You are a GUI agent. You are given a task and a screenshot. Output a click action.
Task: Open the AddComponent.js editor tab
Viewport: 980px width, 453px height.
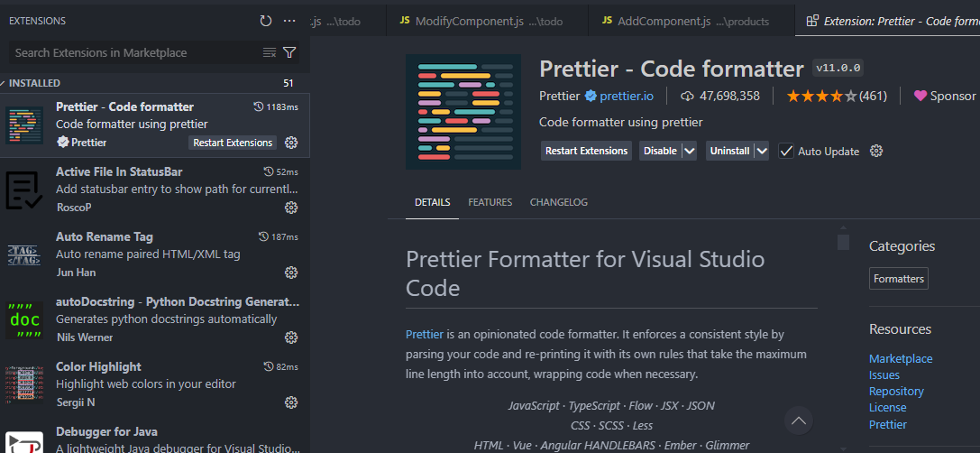(691, 21)
